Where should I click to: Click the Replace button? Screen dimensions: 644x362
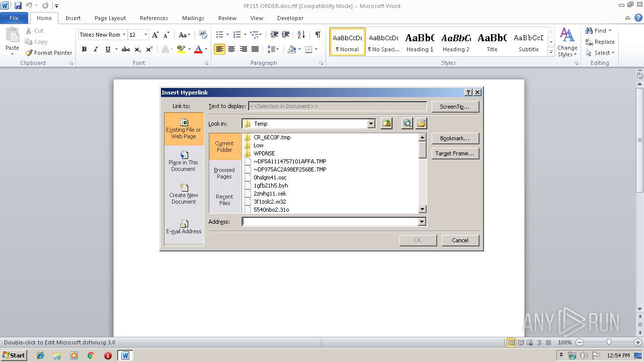[600, 42]
